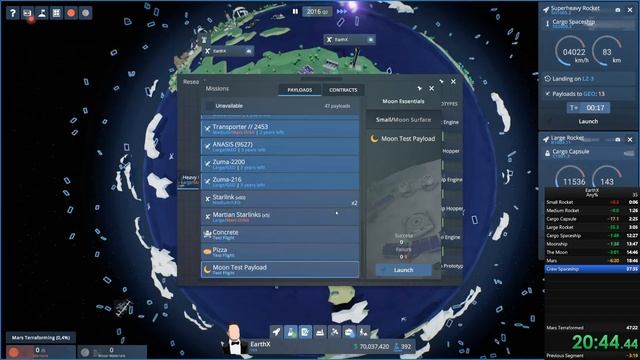Click the Starlink satellite icon in list
Viewport: 640px width, 360px height.
(207, 199)
